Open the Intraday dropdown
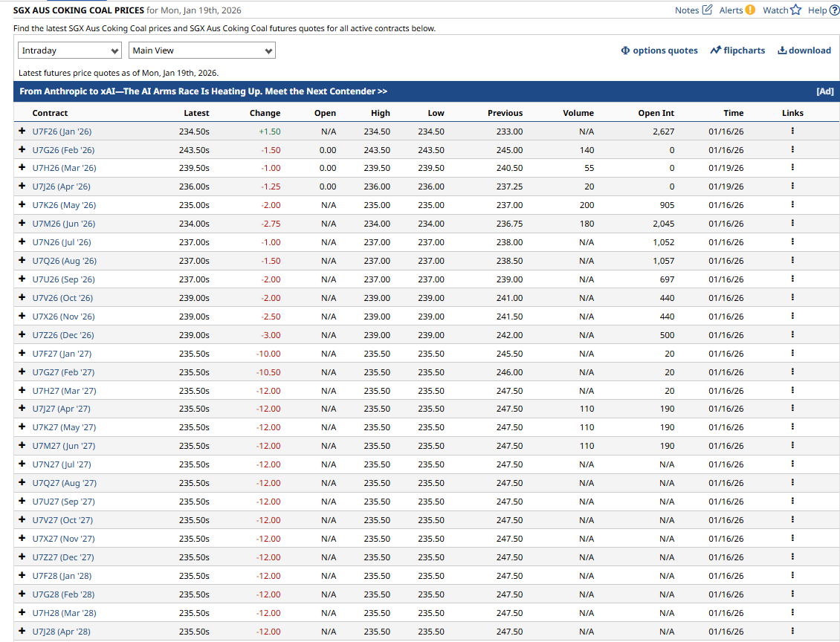The height and width of the screenshot is (642, 840). (70, 51)
